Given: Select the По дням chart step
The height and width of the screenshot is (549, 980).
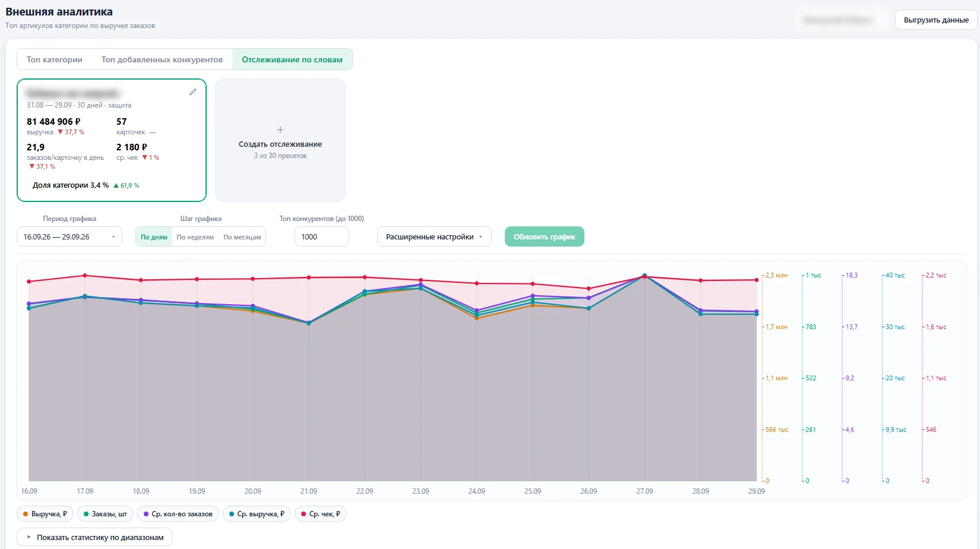Looking at the screenshot, I should pyautogui.click(x=154, y=237).
